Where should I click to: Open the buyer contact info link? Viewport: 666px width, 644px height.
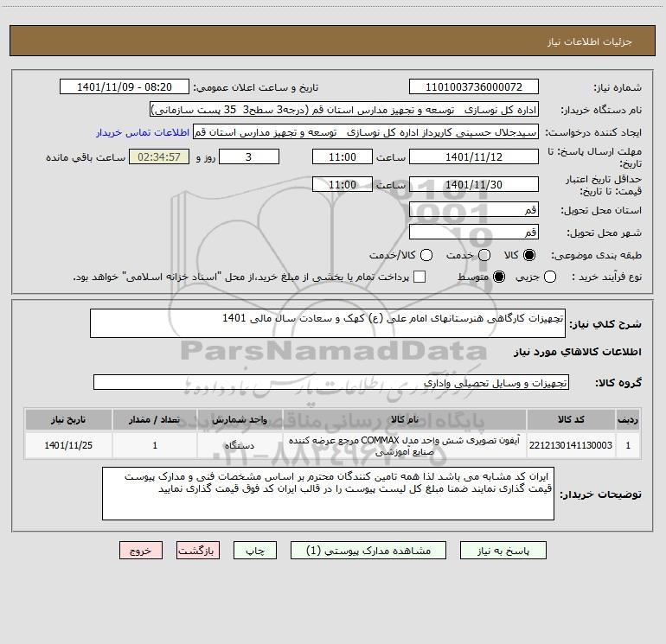coord(143,132)
